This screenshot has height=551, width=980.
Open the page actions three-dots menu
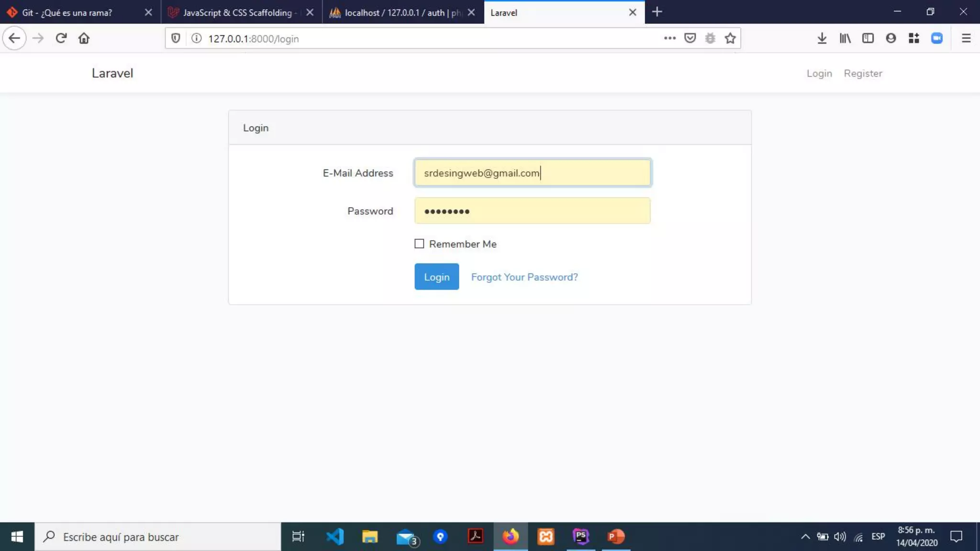669,38
